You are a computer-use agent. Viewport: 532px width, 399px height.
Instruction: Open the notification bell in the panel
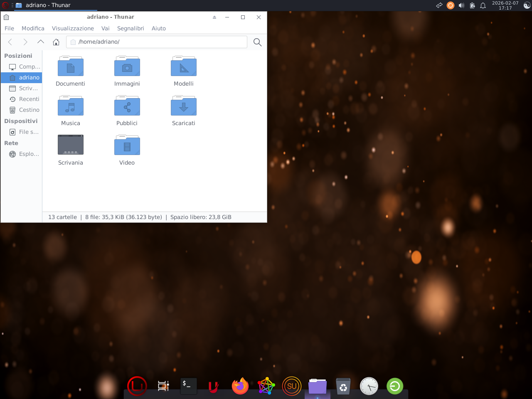pos(483,5)
